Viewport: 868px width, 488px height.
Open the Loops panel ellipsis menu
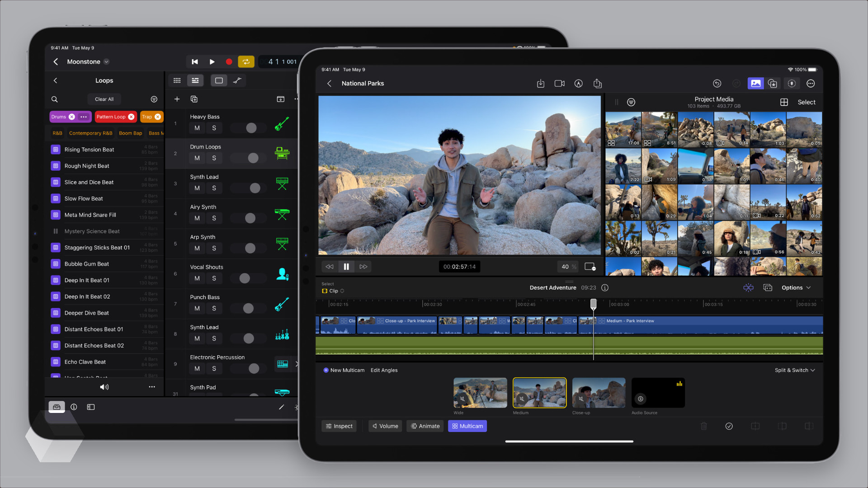tap(151, 387)
